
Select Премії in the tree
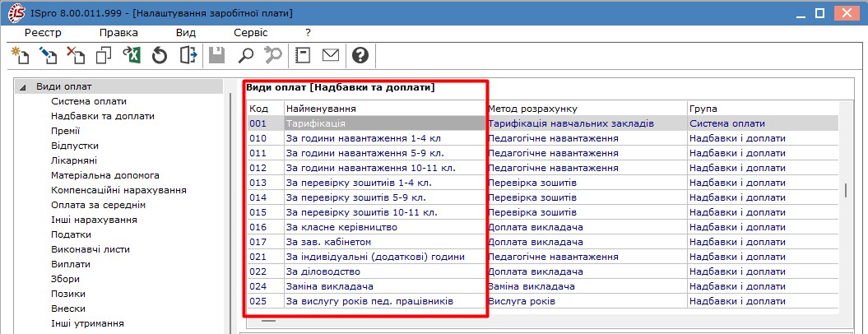66,131
